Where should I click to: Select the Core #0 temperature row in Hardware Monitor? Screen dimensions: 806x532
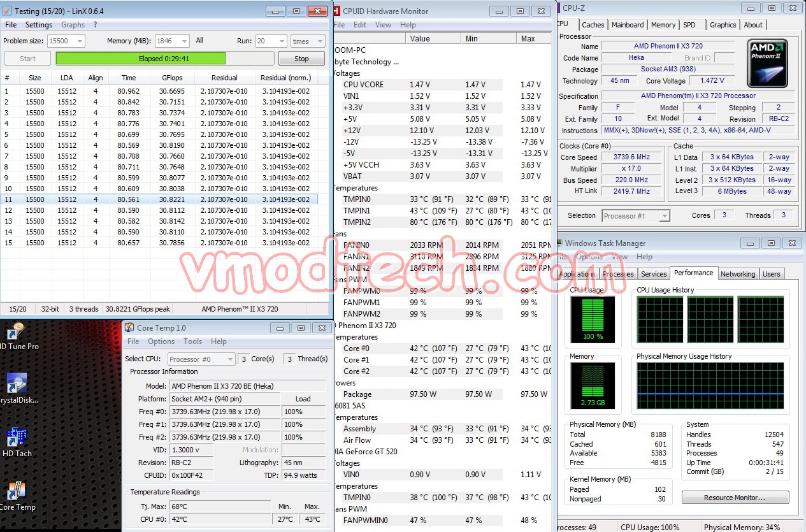(x=442, y=349)
